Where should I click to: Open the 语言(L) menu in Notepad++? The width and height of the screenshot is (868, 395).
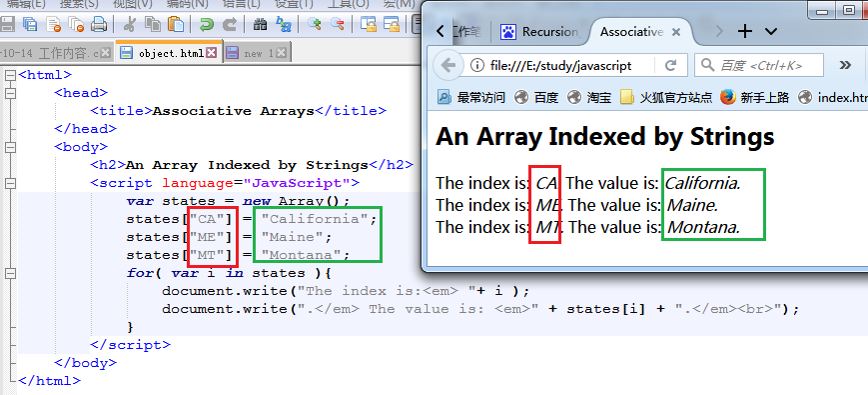pos(241,3)
